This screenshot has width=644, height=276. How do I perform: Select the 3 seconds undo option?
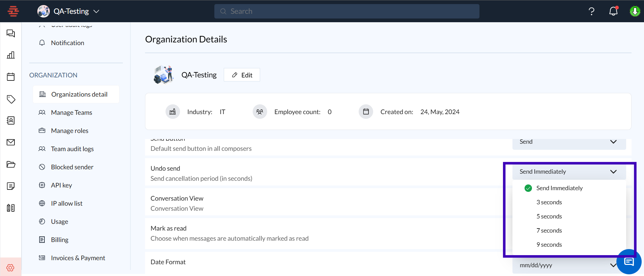click(549, 202)
